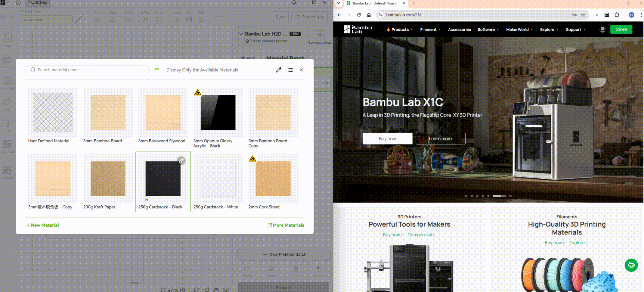Open the browser extensions puzzle icon
644x292 pixels.
[617, 15]
